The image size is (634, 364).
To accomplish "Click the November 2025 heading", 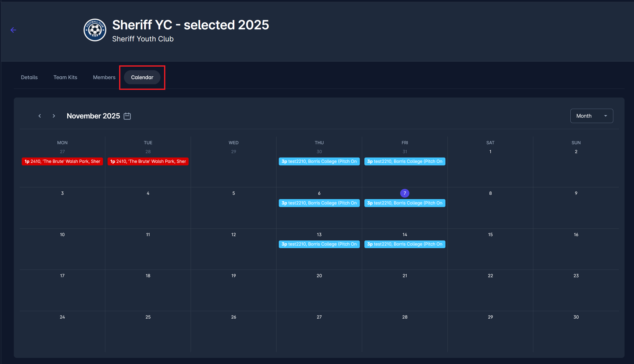I will [x=93, y=116].
